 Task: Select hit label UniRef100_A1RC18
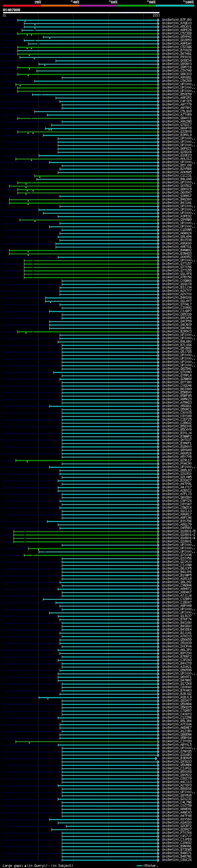tap(176, 579)
